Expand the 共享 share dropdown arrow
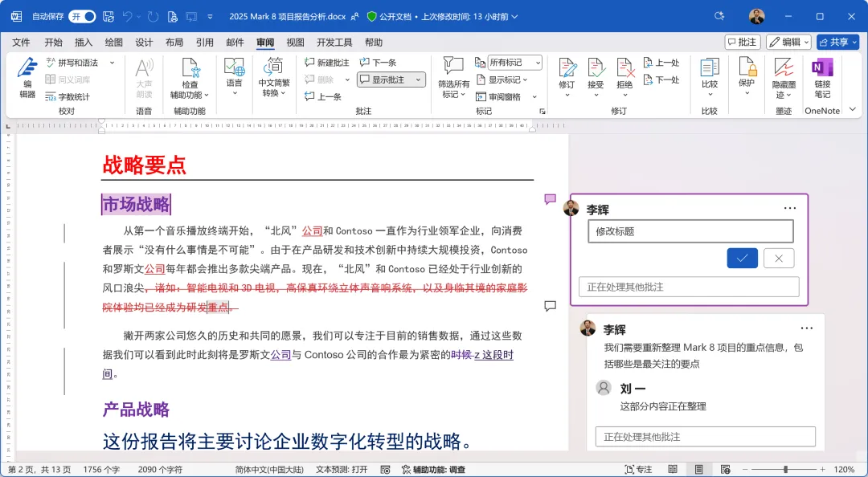The image size is (868, 477). tap(855, 42)
